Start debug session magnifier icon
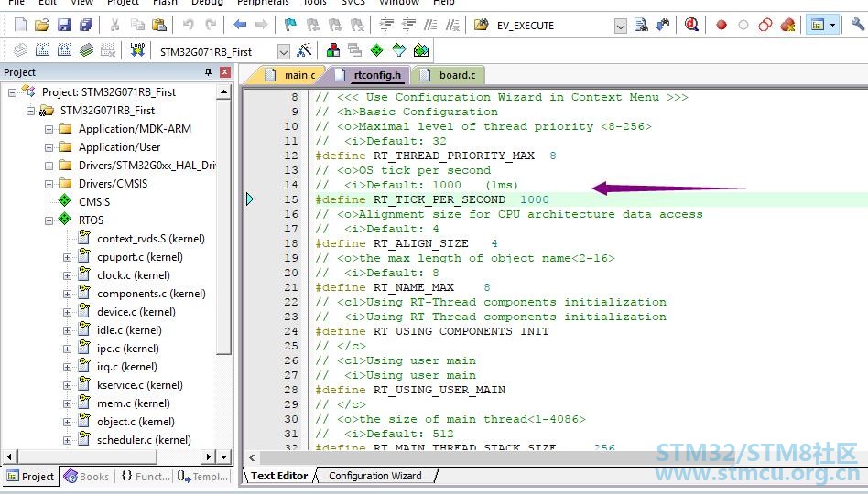Screen dimensions: 868x494 click(691, 25)
